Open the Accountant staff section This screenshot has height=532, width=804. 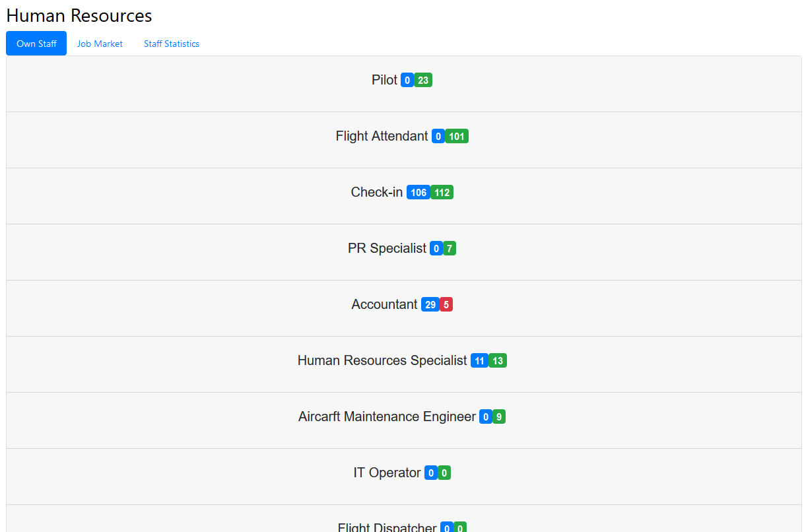tap(404, 308)
